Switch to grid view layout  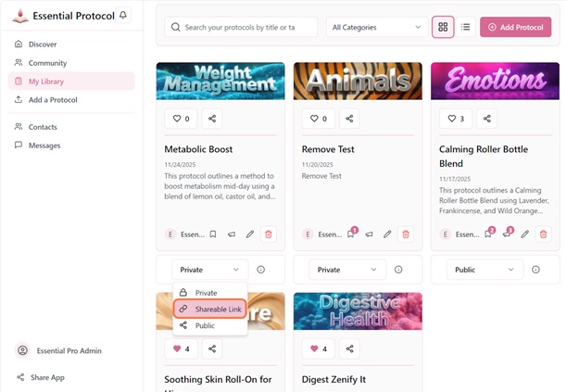coord(443,28)
